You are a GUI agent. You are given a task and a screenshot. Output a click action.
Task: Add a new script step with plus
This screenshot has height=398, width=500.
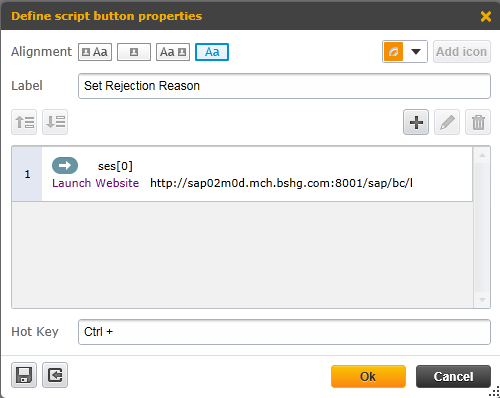pyautogui.click(x=416, y=122)
